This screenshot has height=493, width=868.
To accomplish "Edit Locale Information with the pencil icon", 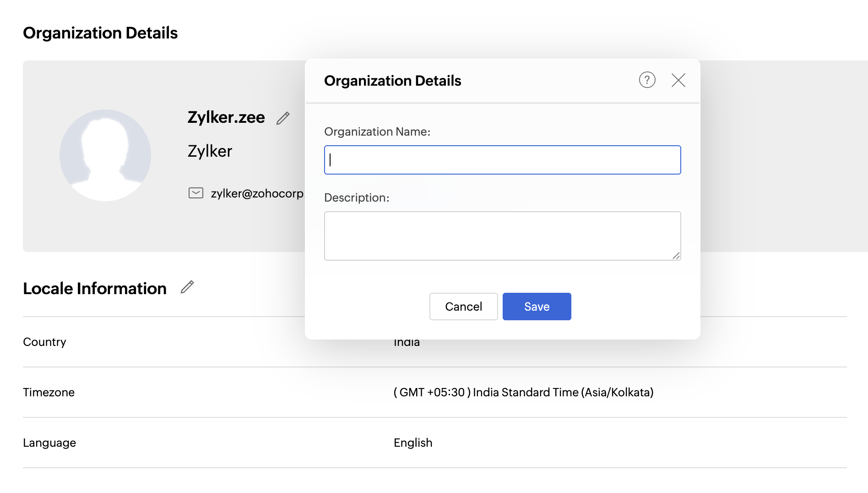I will [x=187, y=287].
